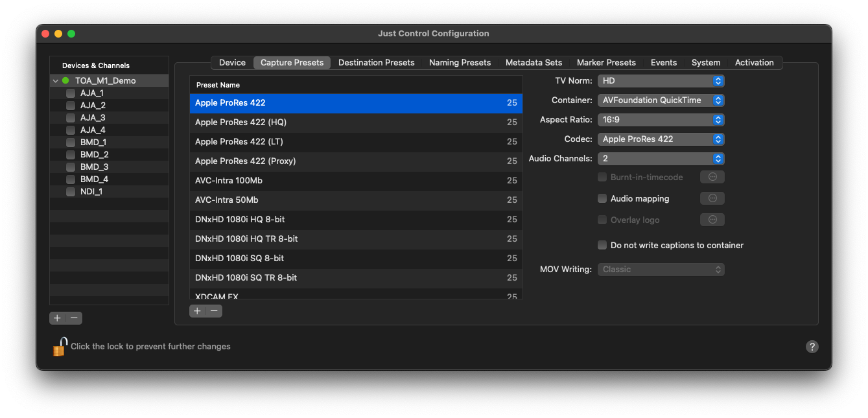The height and width of the screenshot is (418, 868).
Task: Enable the AJA_4 channel checkbox
Action: [x=71, y=130]
